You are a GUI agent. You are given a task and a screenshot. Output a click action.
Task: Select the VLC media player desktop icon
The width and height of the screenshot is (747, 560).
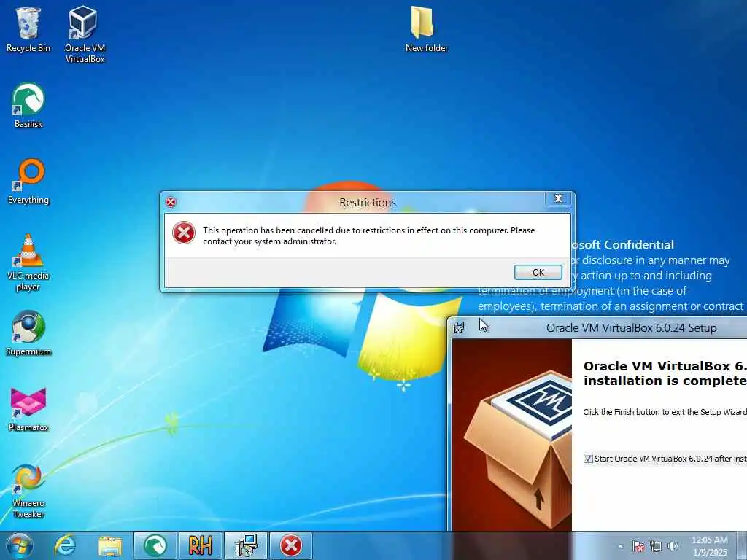[28, 262]
